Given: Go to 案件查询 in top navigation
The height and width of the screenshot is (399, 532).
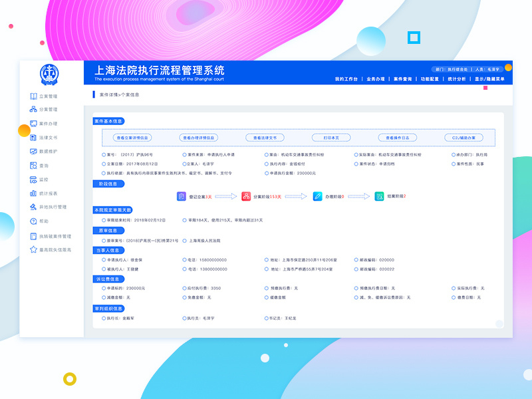Looking at the screenshot, I should (x=402, y=79).
